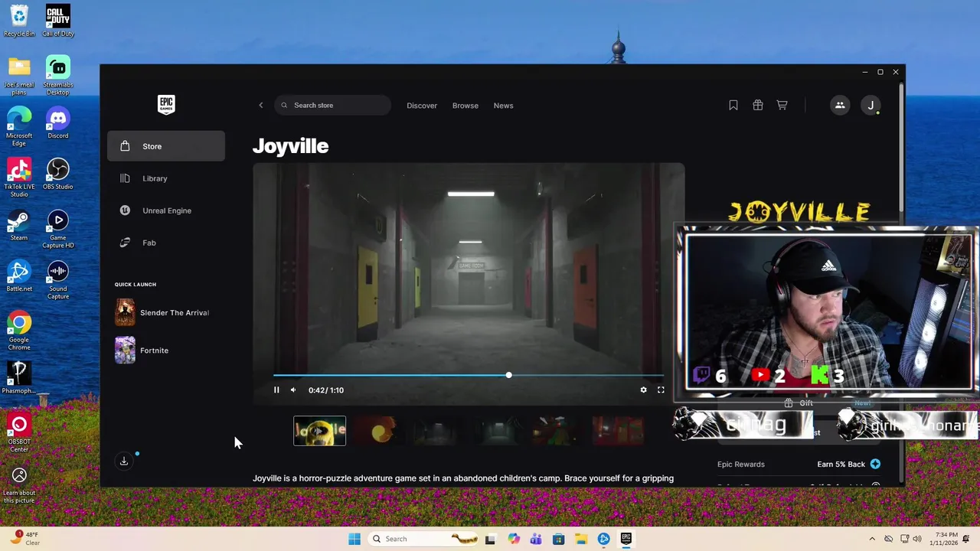
Task: Switch to the News tab
Action: coord(504,106)
